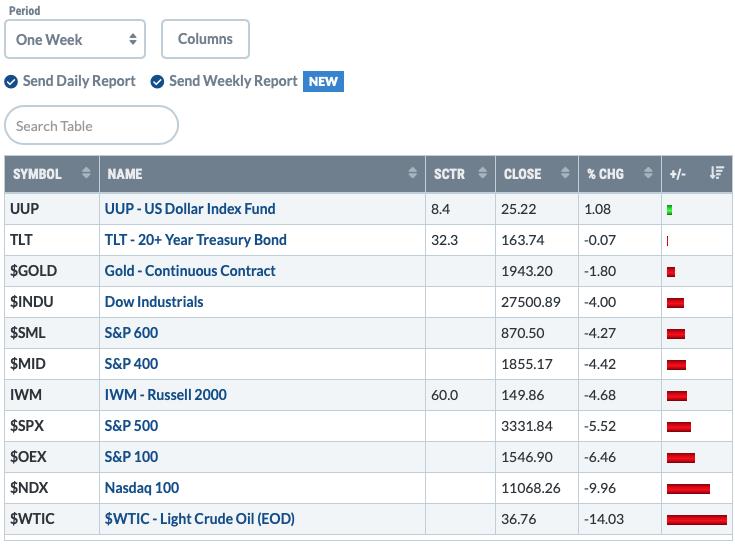735x544 pixels.
Task: Sort by the % CHG column sort arrows
Action: coord(648,173)
